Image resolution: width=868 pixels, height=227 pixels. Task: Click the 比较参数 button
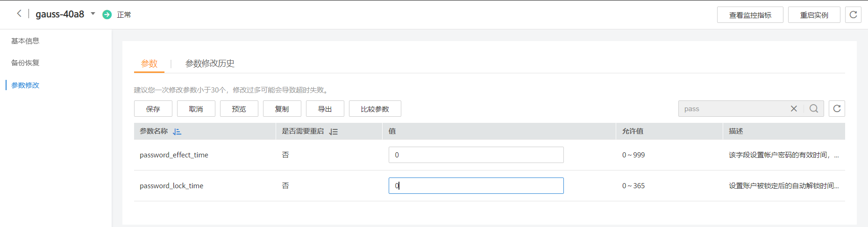pyautogui.click(x=375, y=109)
